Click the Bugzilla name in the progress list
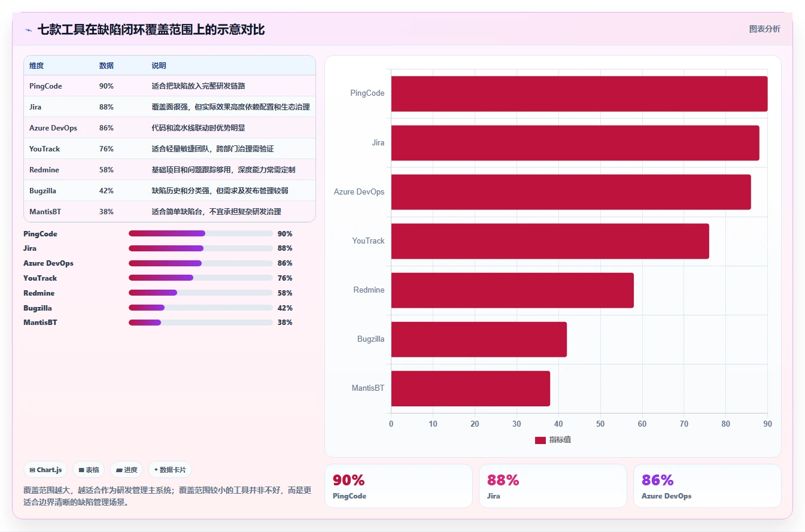 38,308
